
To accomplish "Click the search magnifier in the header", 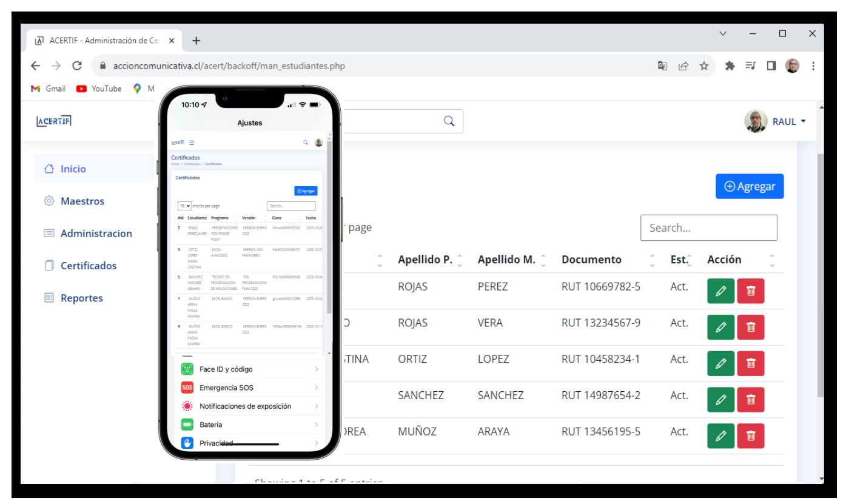I will pos(449,121).
